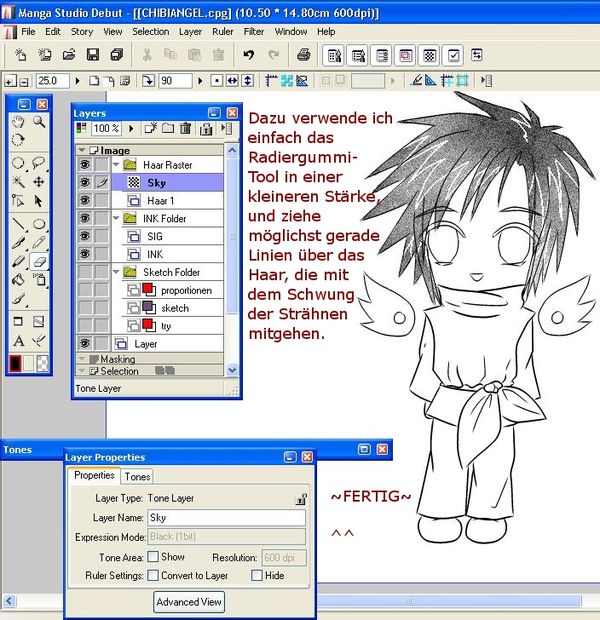Screen dimensions: 600x620
Task: Click the Flip Horizontal toolbar icon
Action: click(232, 81)
